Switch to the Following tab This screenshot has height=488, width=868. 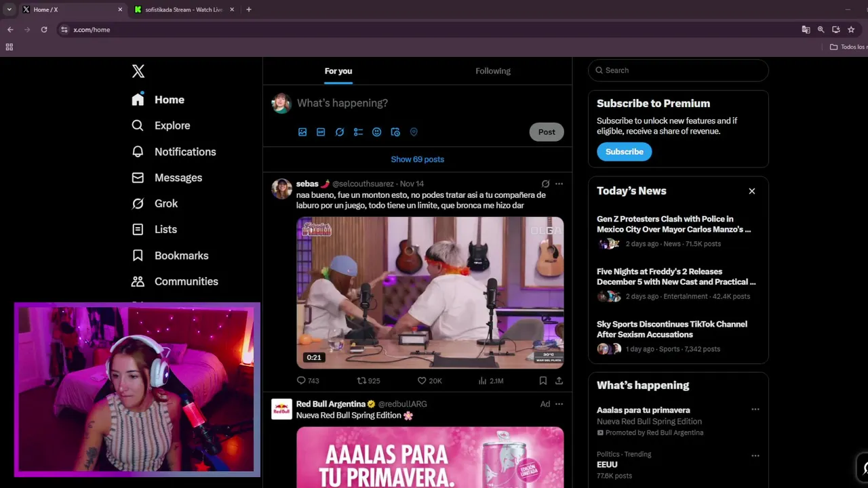coord(493,71)
